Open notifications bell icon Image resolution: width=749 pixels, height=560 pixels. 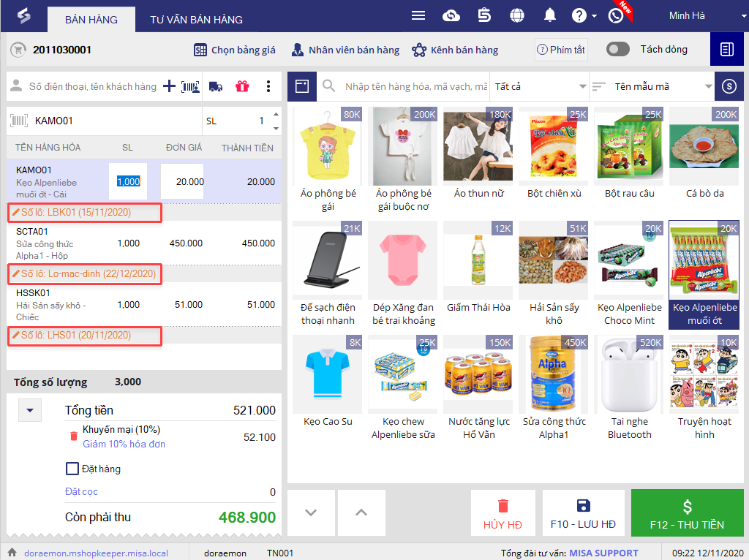coord(550,16)
